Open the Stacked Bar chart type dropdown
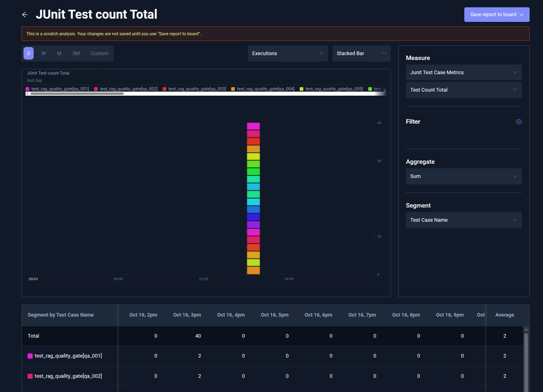The image size is (543, 392). tap(362, 54)
